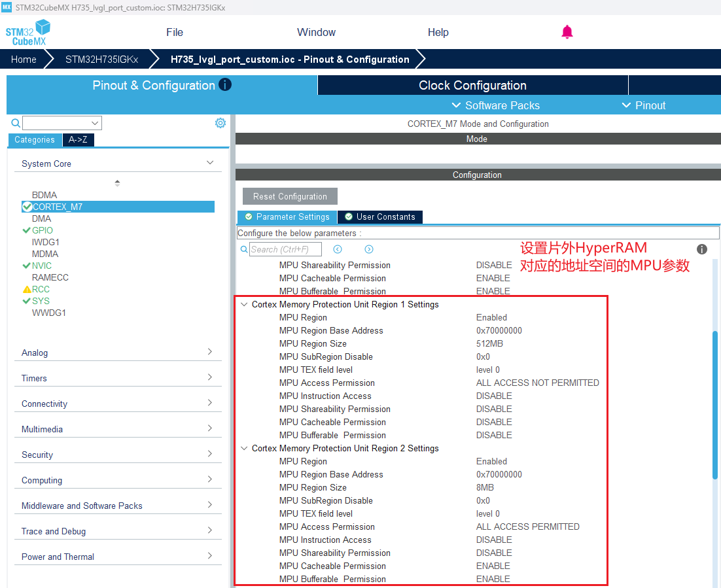Go to Home breadcrumb

(24, 60)
